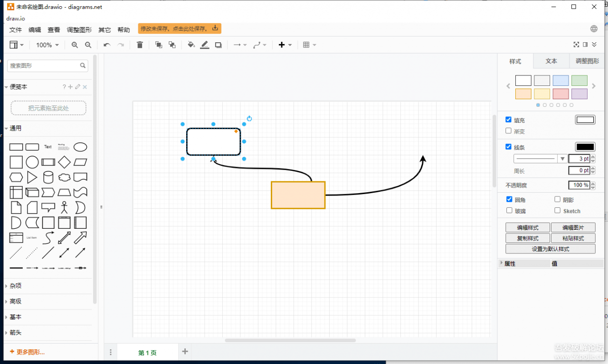Click the redo arrow icon
Screen dimensions: 608x364
point(121,45)
